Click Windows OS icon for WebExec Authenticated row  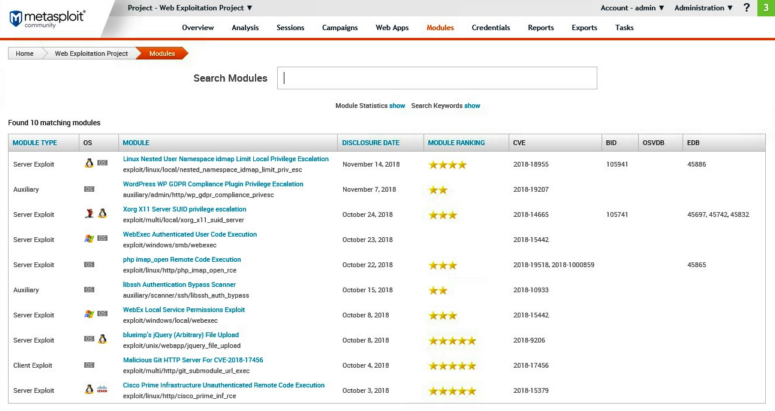tap(89, 239)
